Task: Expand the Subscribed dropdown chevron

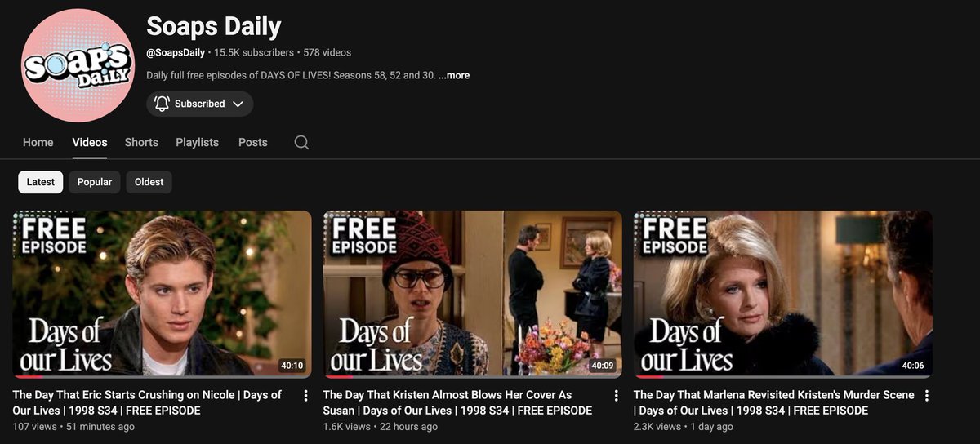Action: coord(238,104)
